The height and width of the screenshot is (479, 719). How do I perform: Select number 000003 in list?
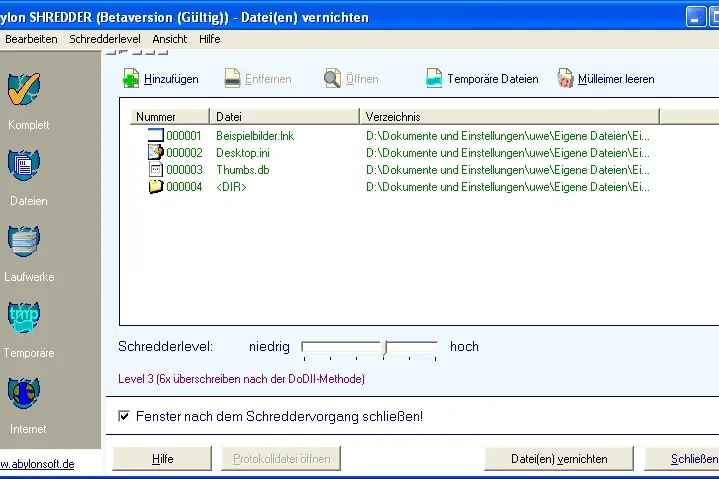click(x=184, y=170)
